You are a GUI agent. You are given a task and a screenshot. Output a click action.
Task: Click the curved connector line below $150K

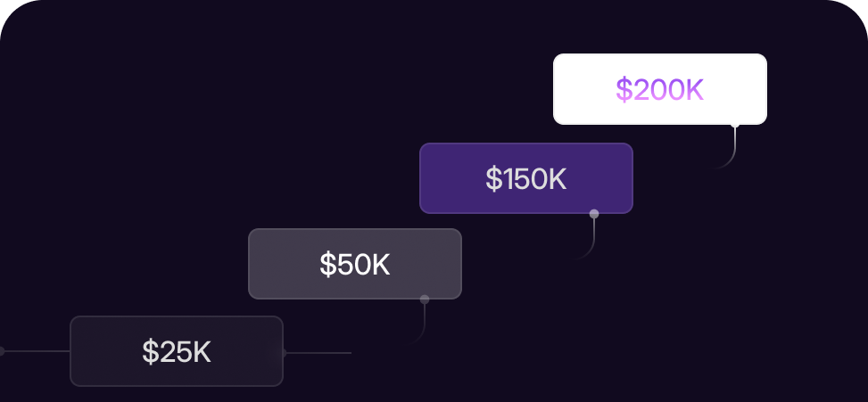point(590,243)
